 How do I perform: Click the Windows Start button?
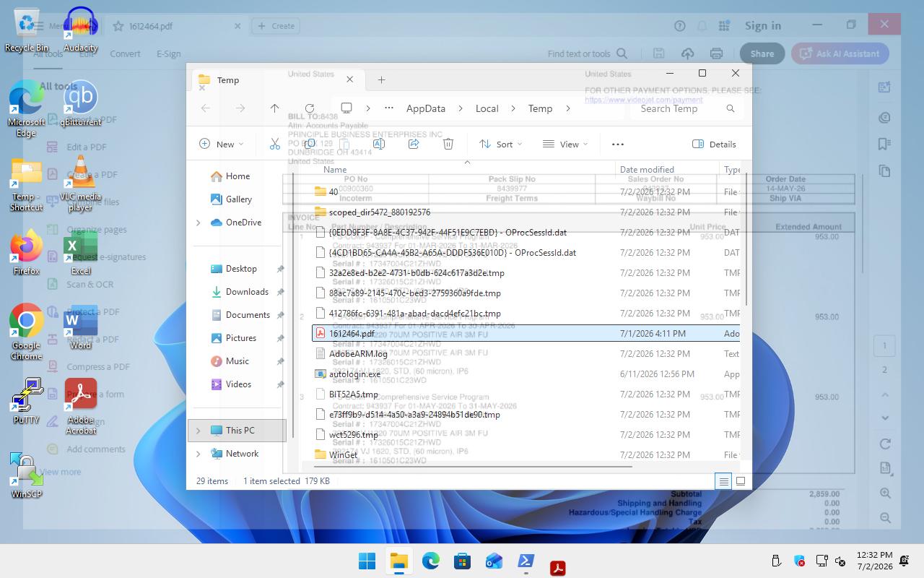(x=367, y=561)
